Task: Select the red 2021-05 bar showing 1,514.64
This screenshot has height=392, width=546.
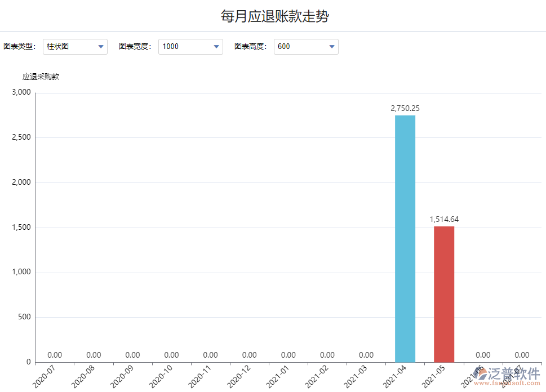Action: (x=443, y=293)
